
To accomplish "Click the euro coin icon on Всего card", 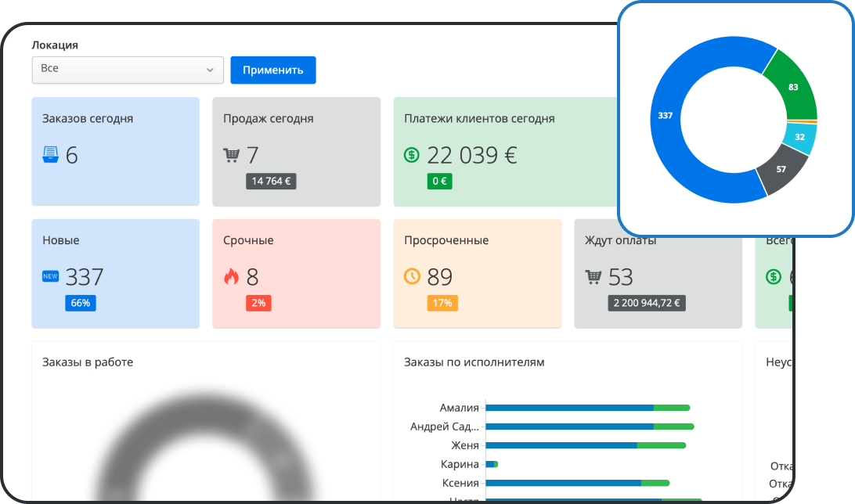I will (774, 276).
